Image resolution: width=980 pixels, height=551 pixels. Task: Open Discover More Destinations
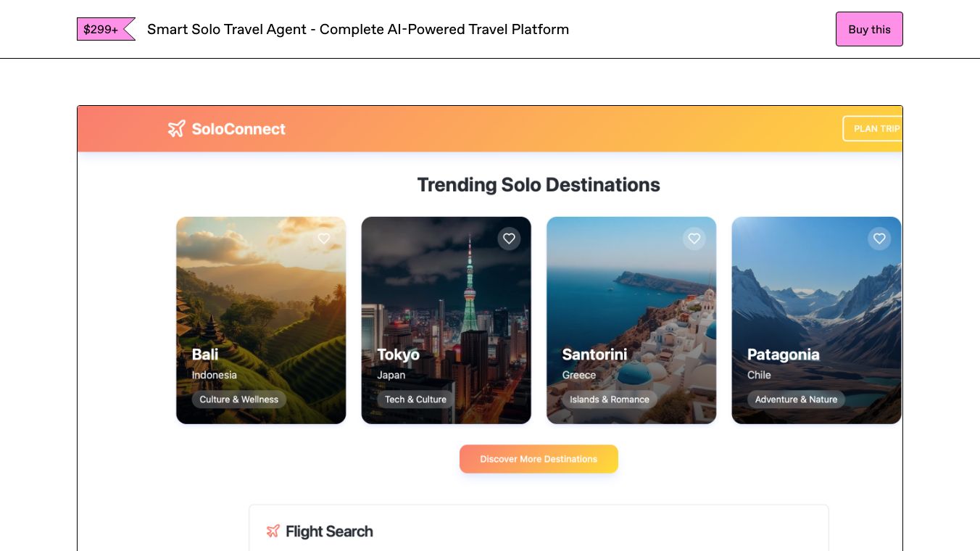539,459
